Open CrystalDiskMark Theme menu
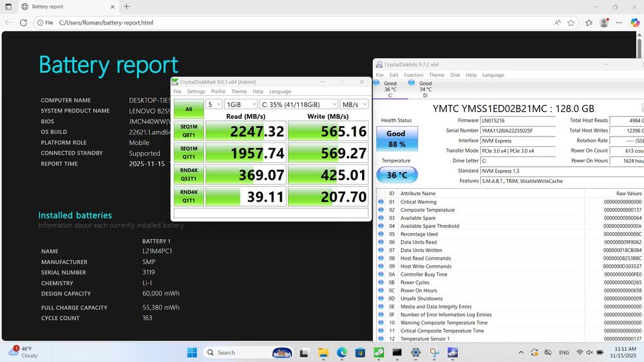The width and height of the screenshot is (644, 362). tap(239, 91)
